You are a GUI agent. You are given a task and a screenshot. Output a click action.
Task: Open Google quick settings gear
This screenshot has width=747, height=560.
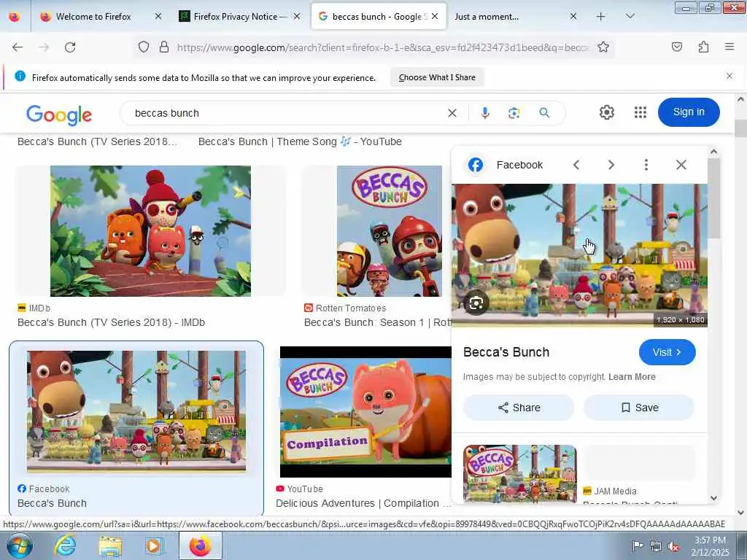point(606,112)
